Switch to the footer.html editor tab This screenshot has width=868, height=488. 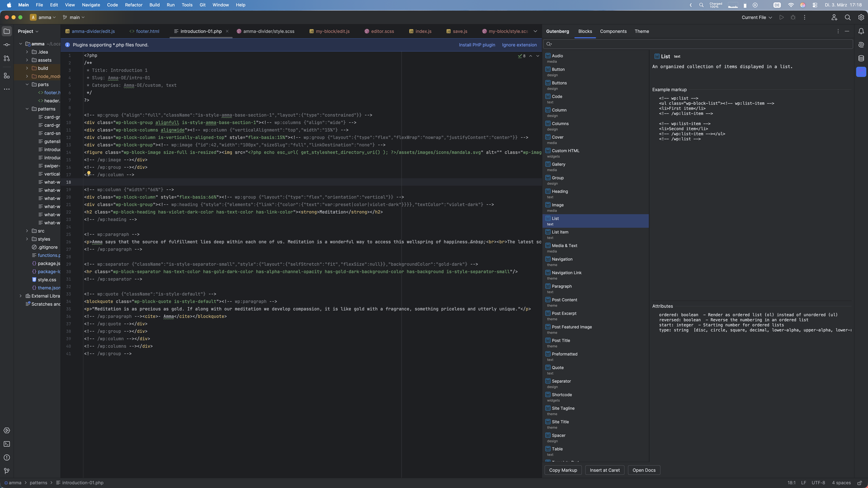pyautogui.click(x=144, y=31)
